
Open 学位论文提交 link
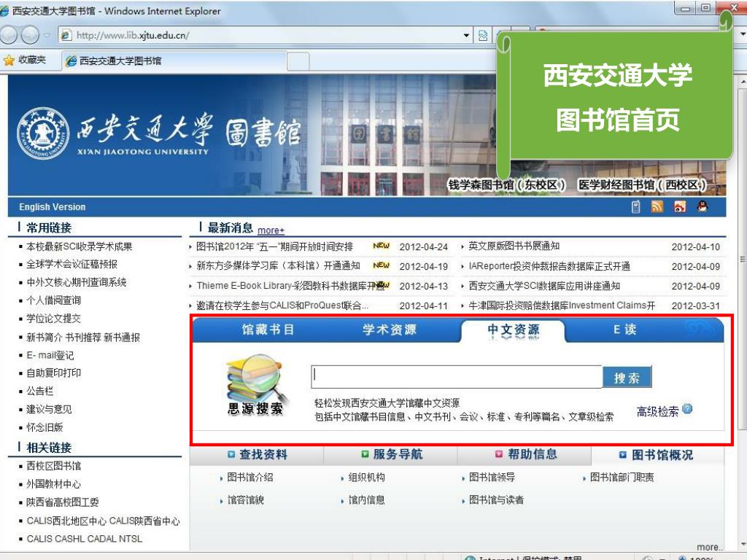pos(54,319)
